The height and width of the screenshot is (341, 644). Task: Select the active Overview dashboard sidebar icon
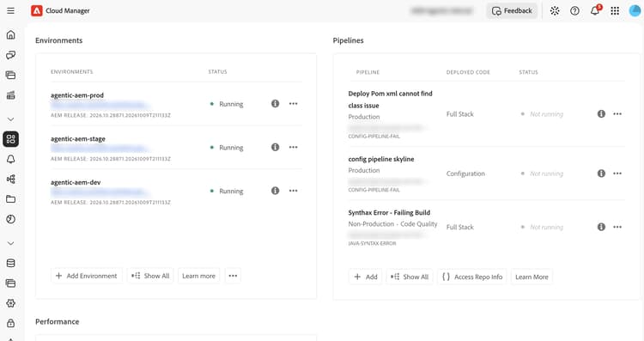(x=10, y=139)
